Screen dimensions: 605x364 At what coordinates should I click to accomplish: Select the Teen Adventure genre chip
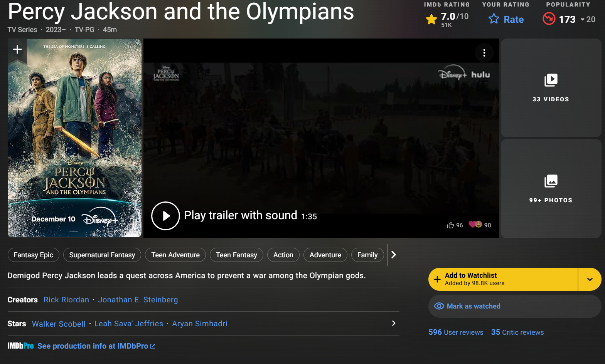click(x=175, y=255)
